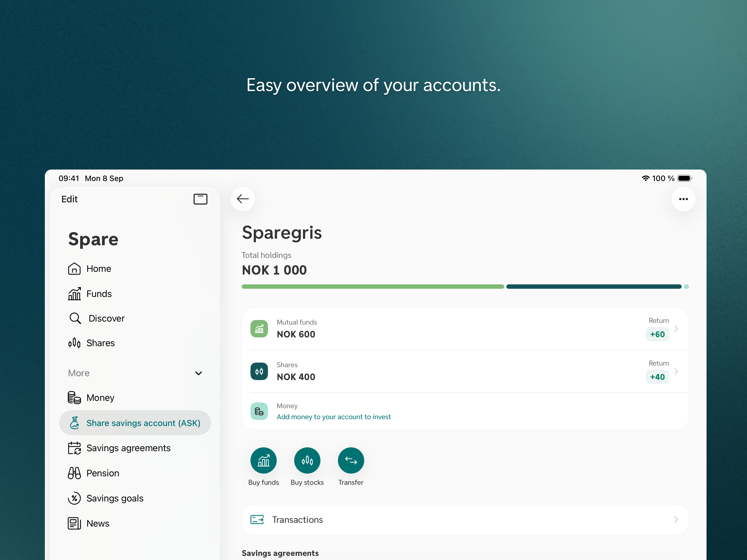Click the Buy funds label
The height and width of the screenshot is (560, 747).
point(263,483)
